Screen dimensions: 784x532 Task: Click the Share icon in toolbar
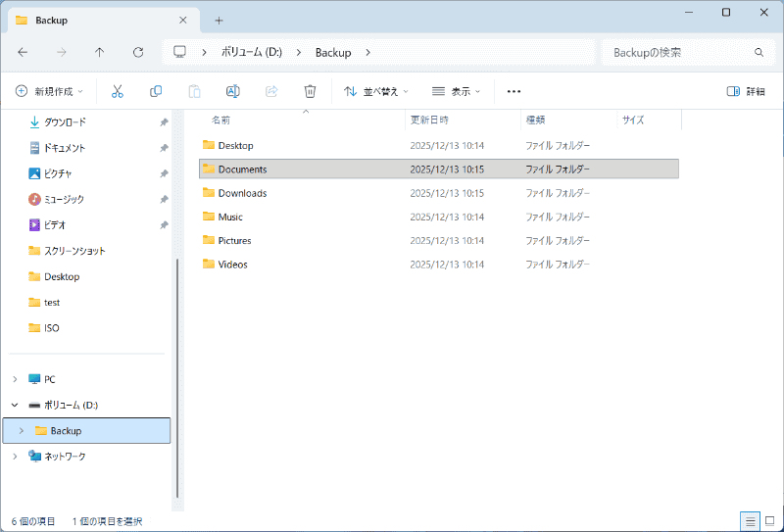pos(271,91)
